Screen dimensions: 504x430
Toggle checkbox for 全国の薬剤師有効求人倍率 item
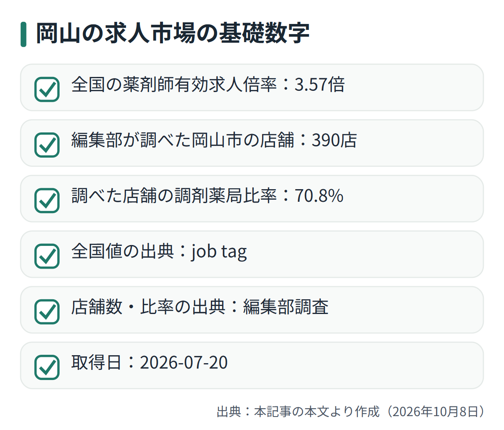47,90
